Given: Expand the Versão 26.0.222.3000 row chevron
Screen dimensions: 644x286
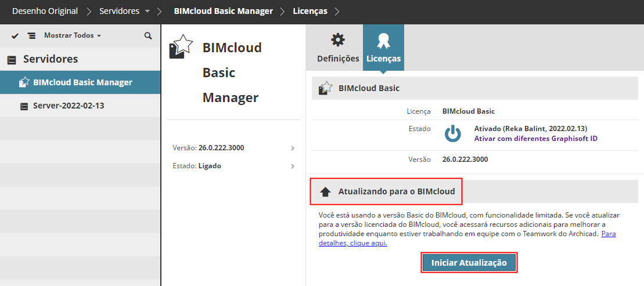Looking at the screenshot, I should [293, 148].
